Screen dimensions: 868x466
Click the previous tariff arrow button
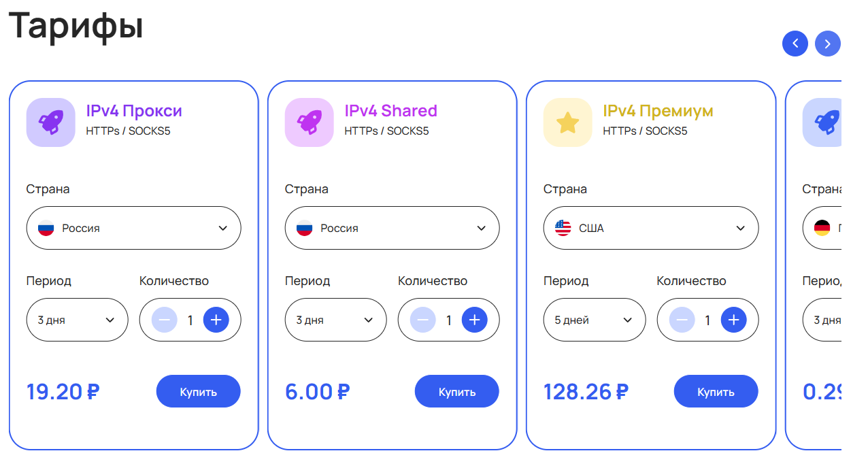pos(795,44)
